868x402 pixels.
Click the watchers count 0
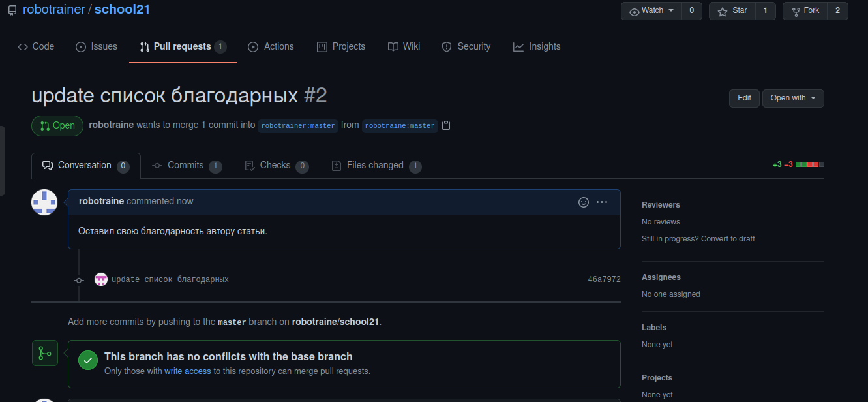pos(692,11)
